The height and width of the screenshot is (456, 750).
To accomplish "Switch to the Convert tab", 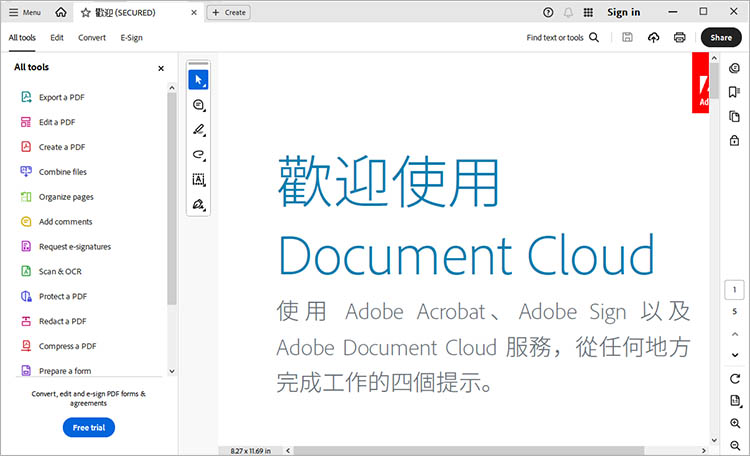I will click(x=92, y=37).
